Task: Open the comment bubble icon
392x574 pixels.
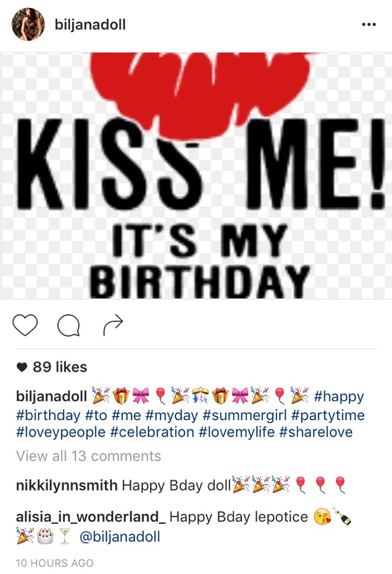Action: [x=69, y=325]
